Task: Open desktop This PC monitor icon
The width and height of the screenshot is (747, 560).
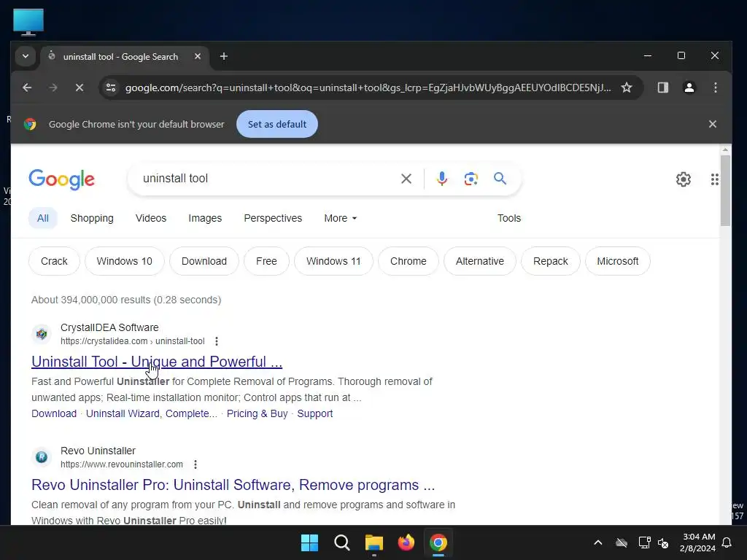Action: 28,22
